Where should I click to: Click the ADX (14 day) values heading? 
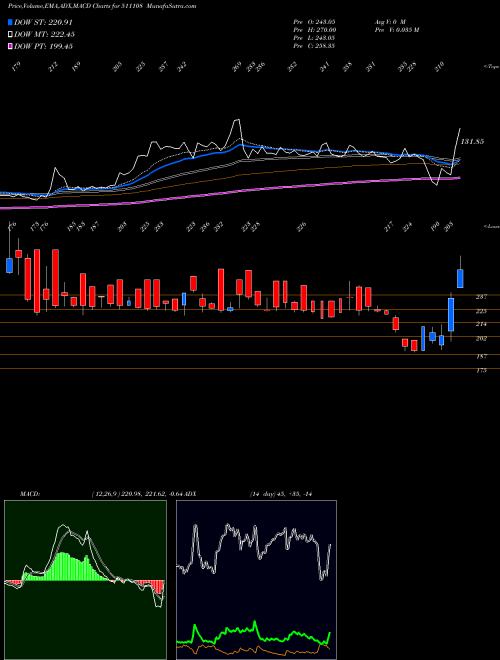coord(281,494)
